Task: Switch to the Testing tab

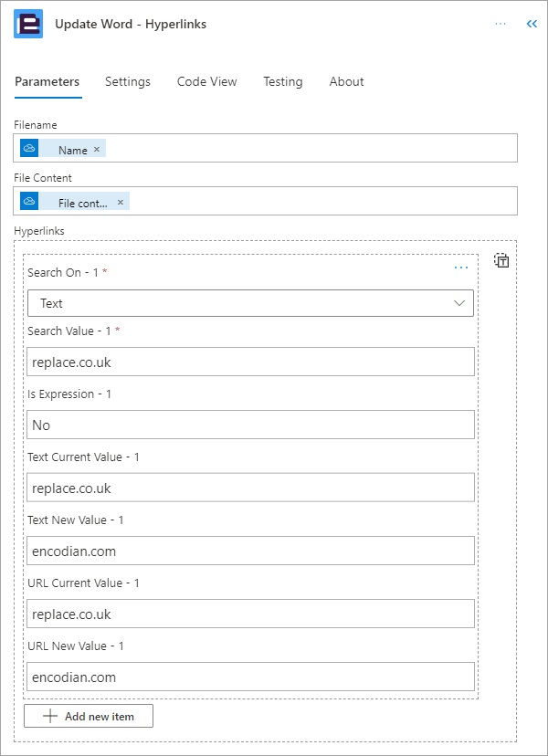Action: click(282, 82)
